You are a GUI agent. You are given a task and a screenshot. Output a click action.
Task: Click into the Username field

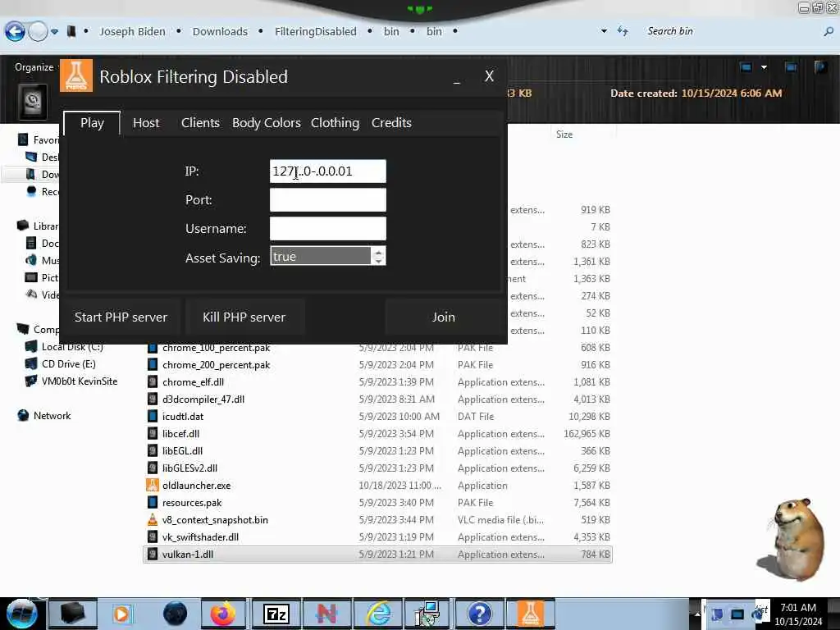click(x=328, y=229)
